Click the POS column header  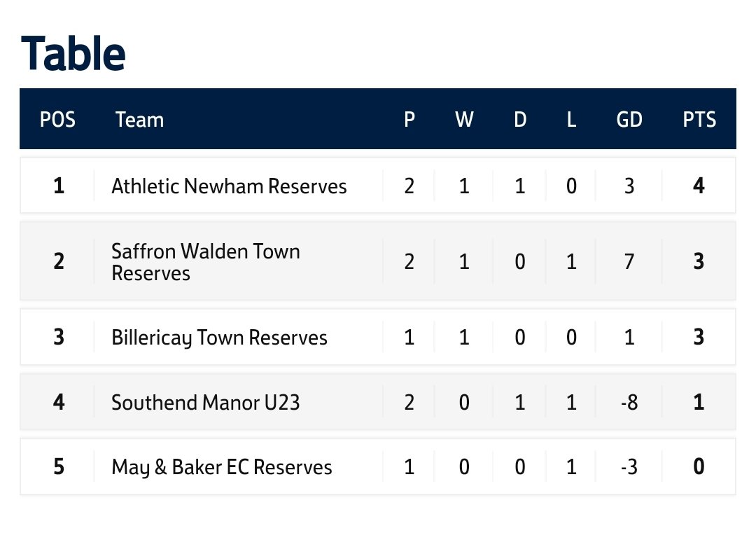pos(57,120)
